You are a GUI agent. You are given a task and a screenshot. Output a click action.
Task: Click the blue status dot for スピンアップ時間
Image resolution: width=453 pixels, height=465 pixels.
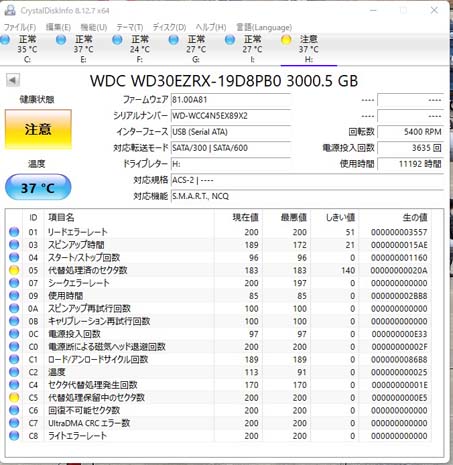14,245
